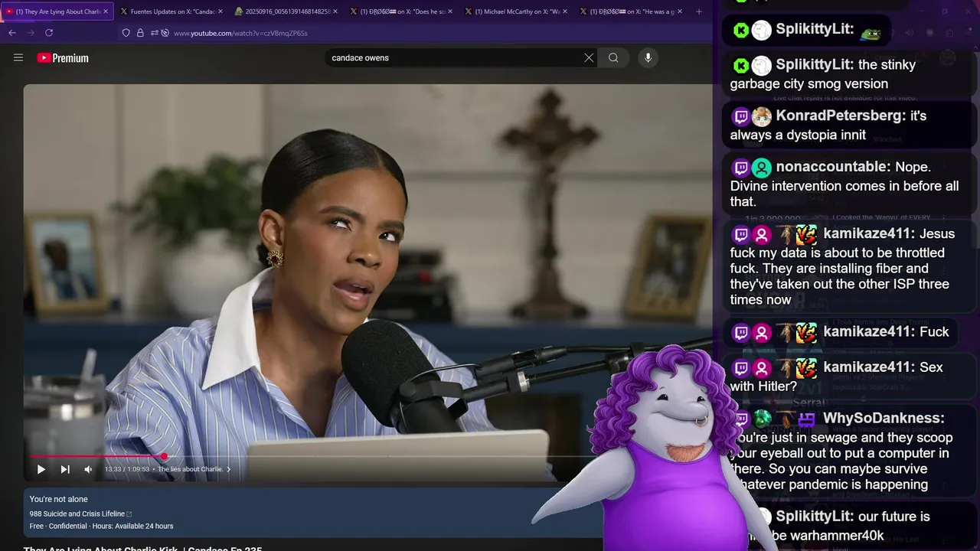Close the 'They Are Lying About Charlie' tab

coord(106,11)
